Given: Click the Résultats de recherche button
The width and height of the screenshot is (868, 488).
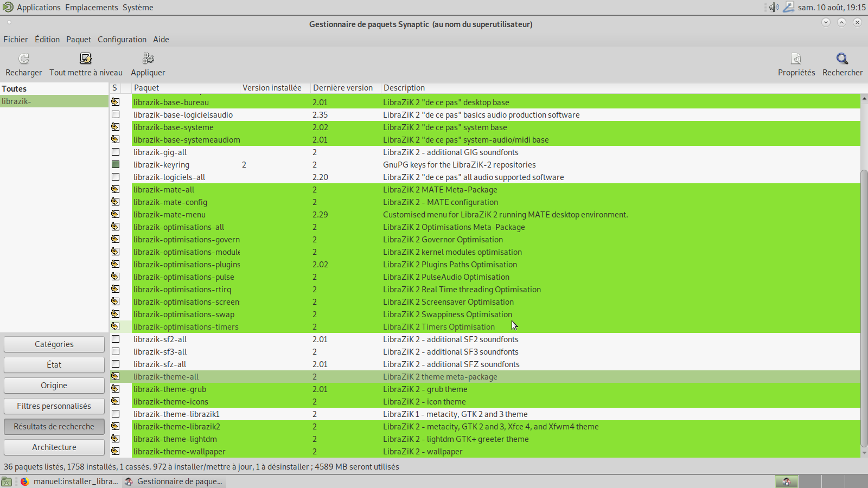Looking at the screenshot, I should (54, 427).
